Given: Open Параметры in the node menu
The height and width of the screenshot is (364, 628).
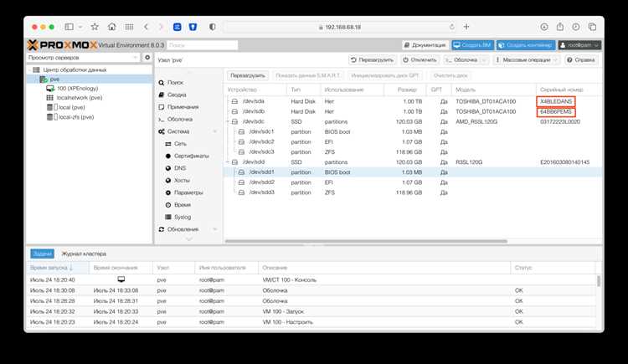Looking at the screenshot, I should click(188, 192).
